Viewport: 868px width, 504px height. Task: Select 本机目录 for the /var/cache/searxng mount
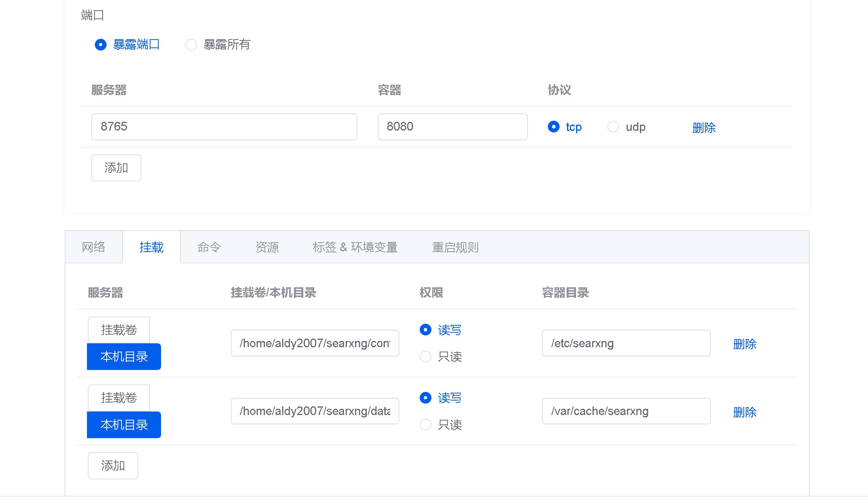tap(124, 424)
